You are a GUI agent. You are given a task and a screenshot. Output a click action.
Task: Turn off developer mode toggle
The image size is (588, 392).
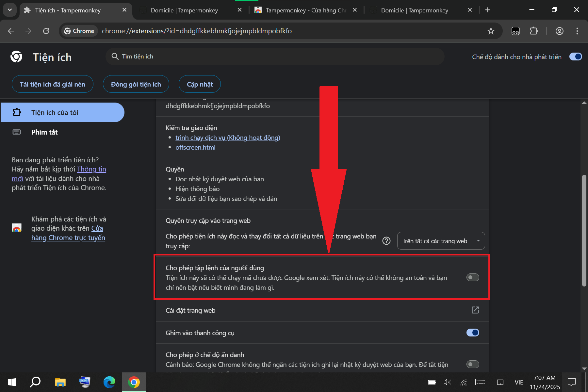pyautogui.click(x=575, y=57)
